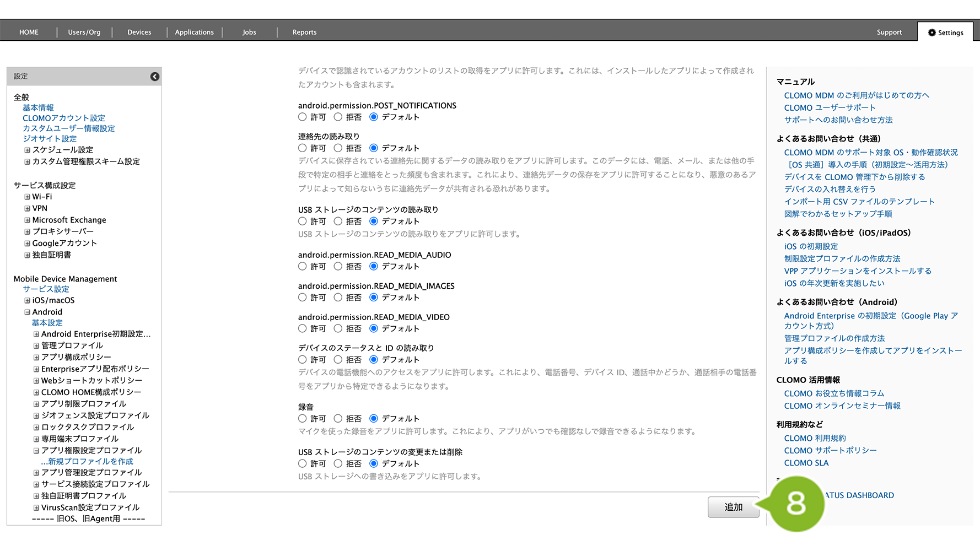The image size is (980, 551).
Task: Click the Settings gear icon
Action: (931, 33)
